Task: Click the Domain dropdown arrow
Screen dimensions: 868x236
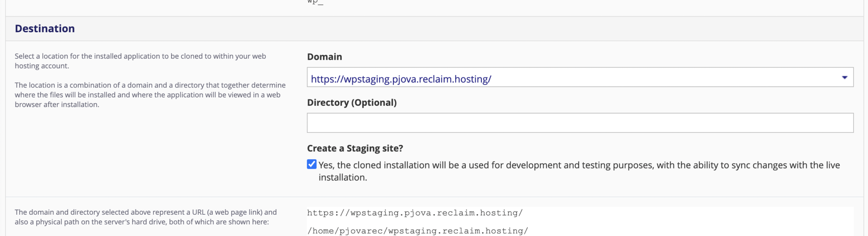Action: [844, 77]
